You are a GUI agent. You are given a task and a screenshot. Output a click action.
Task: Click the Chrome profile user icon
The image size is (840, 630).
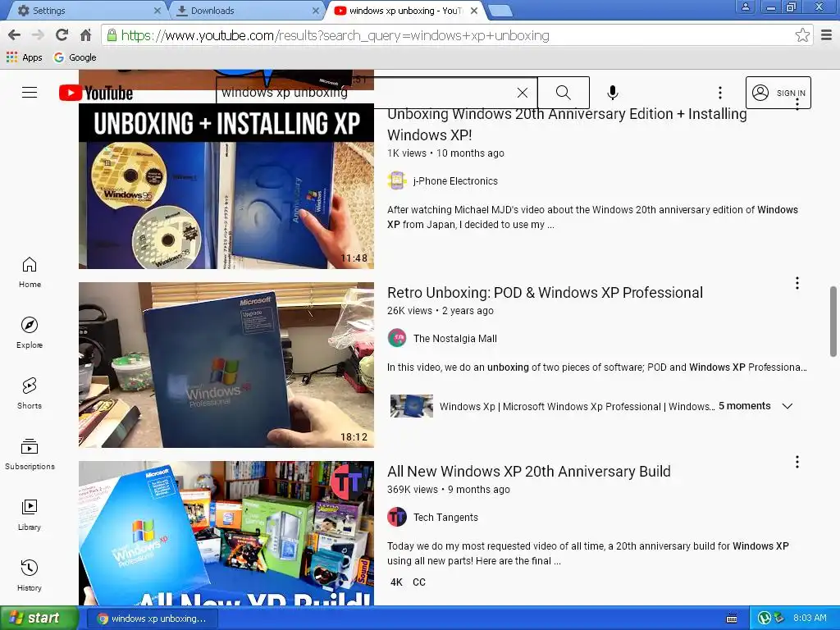click(745, 7)
